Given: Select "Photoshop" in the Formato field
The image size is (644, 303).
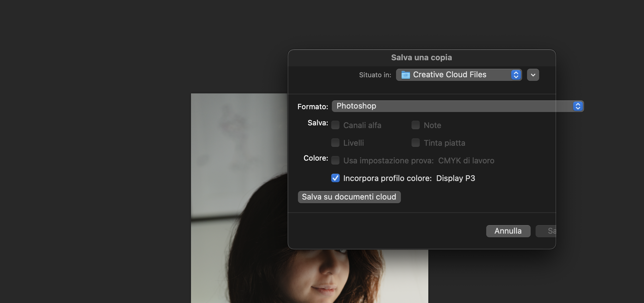Looking at the screenshot, I should (356, 106).
